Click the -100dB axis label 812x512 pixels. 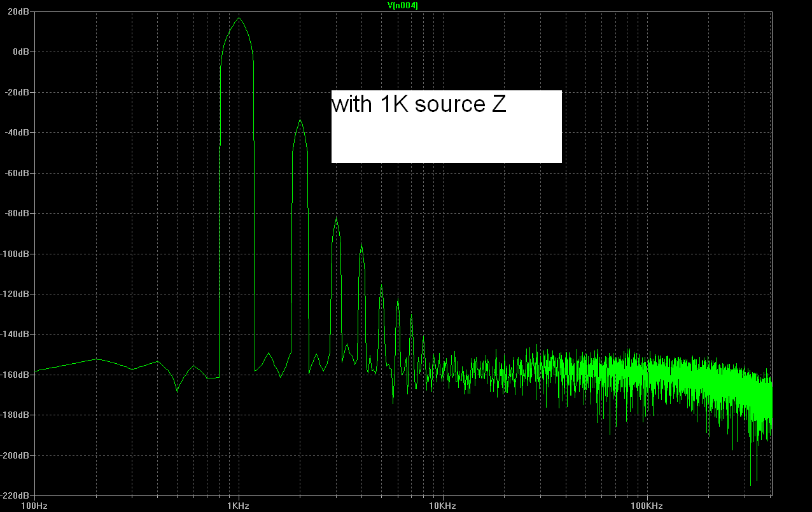[15, 254]
